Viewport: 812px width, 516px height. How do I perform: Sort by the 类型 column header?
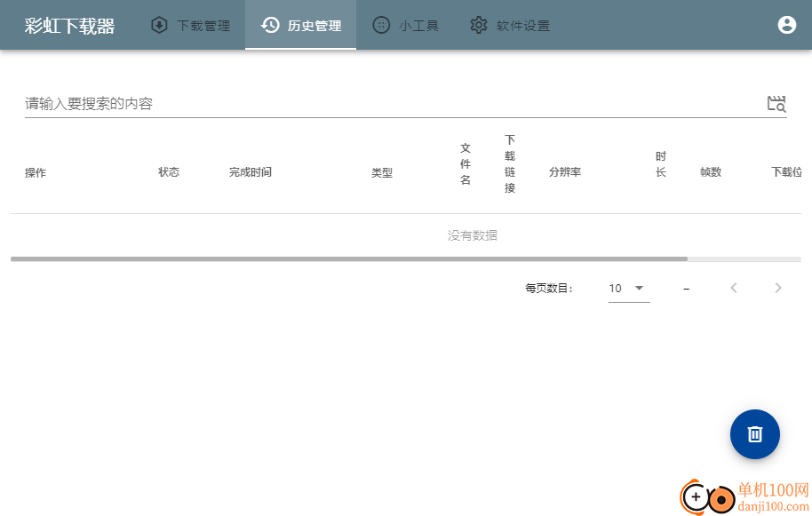[382, 172]
